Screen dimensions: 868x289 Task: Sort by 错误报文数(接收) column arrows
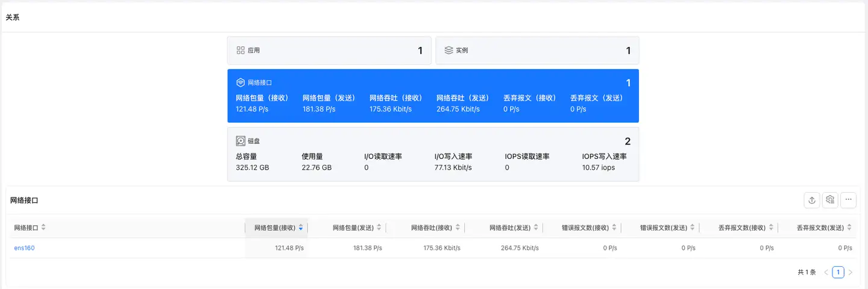614,228
